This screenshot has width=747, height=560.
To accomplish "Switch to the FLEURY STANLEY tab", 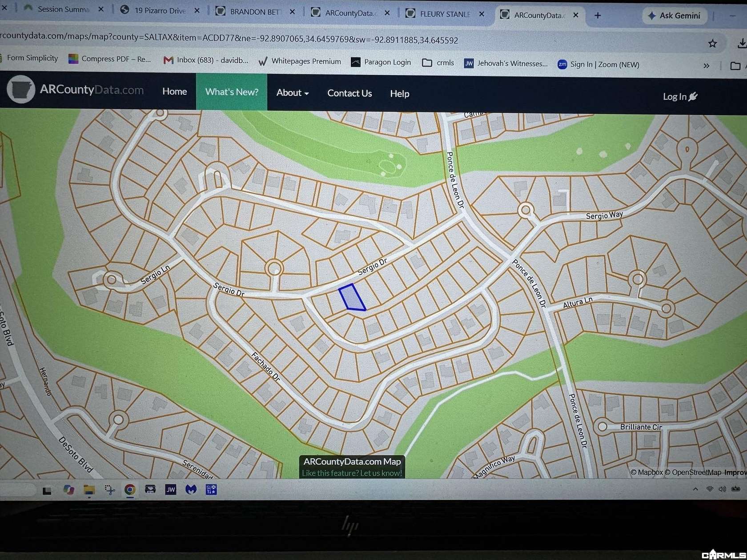I will [445, 14].
